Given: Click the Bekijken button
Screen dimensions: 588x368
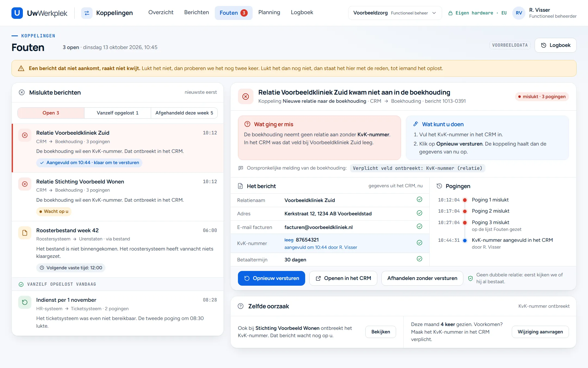Looking at the screenshot, I should pos(381,332).
